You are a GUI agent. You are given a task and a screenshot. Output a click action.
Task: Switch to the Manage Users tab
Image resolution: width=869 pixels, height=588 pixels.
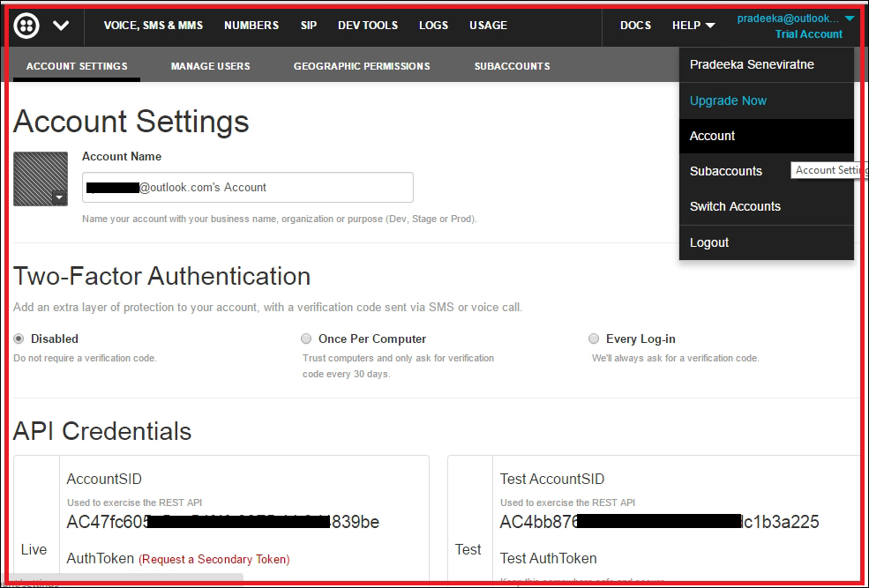211,66
